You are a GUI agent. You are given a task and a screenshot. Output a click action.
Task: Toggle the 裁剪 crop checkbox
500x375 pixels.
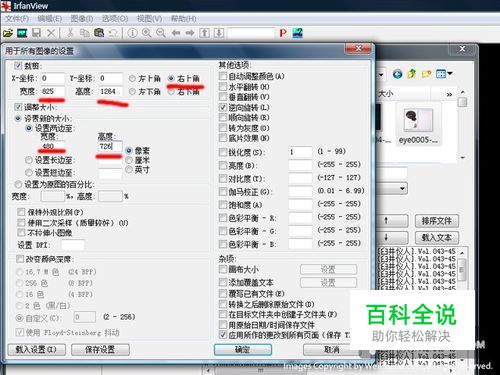pos(18,66)
